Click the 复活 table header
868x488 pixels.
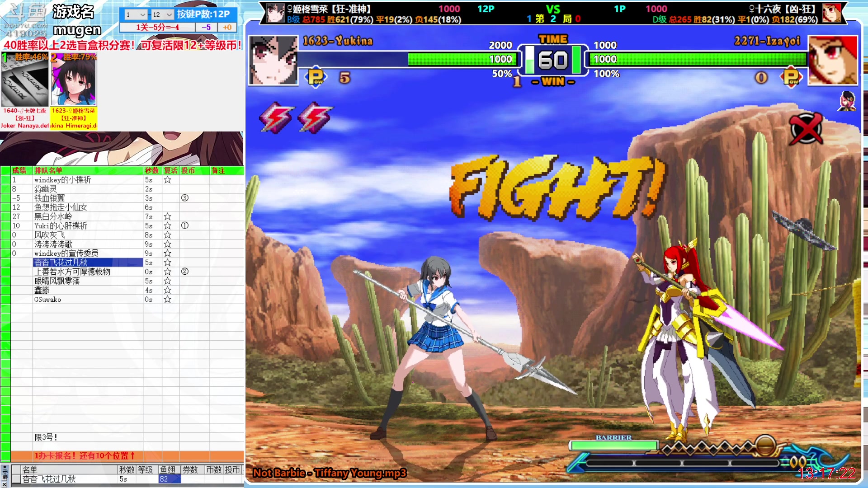coord(171,170)
